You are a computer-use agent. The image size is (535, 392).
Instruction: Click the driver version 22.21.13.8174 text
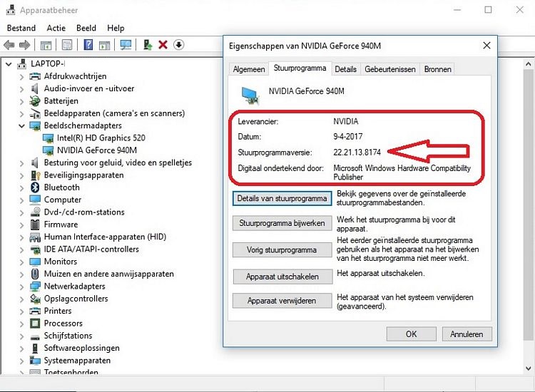click(357, 153)
